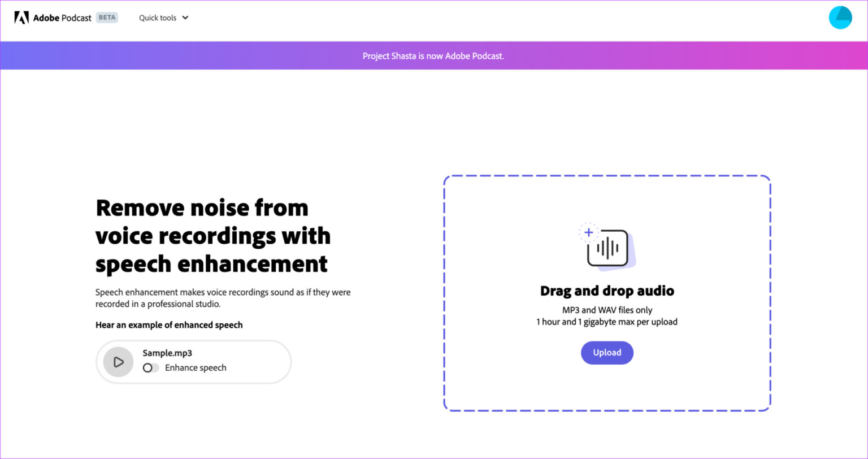
Task: Click the Project Shasta announcement banner
Action: [433, 55]
